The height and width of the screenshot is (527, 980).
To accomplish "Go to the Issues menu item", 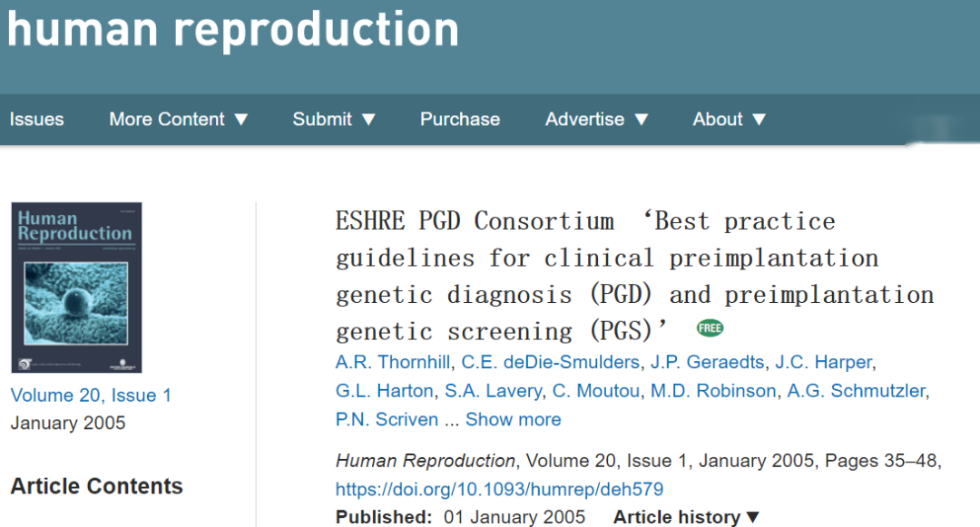I will coord(36,119).
